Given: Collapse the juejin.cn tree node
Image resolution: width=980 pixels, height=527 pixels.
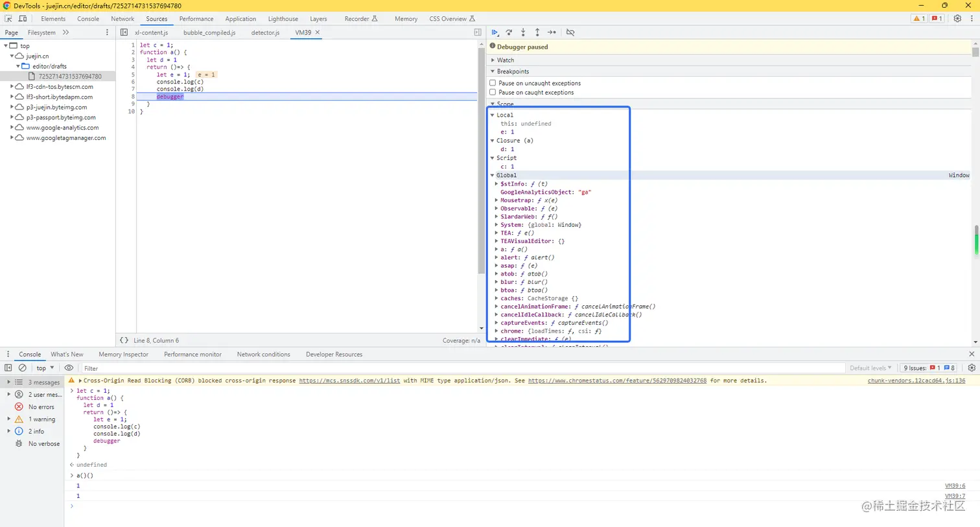Looking at the screenshot, I should pos(12,56).
